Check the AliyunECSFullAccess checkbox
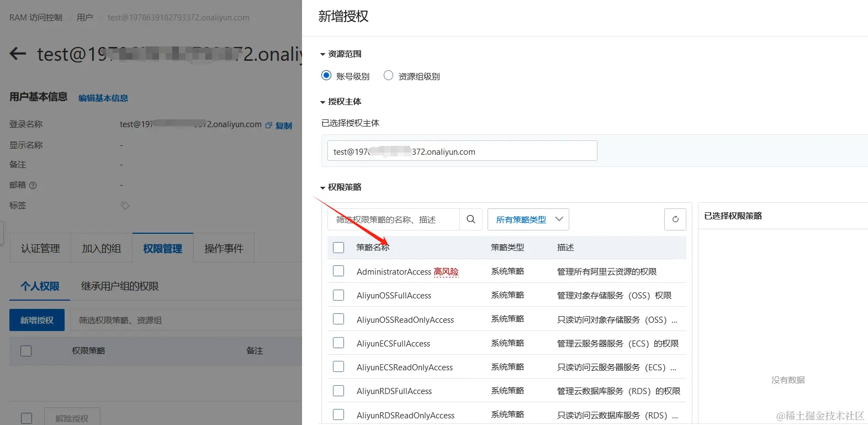Screen dimensions: 868x425 338,343
